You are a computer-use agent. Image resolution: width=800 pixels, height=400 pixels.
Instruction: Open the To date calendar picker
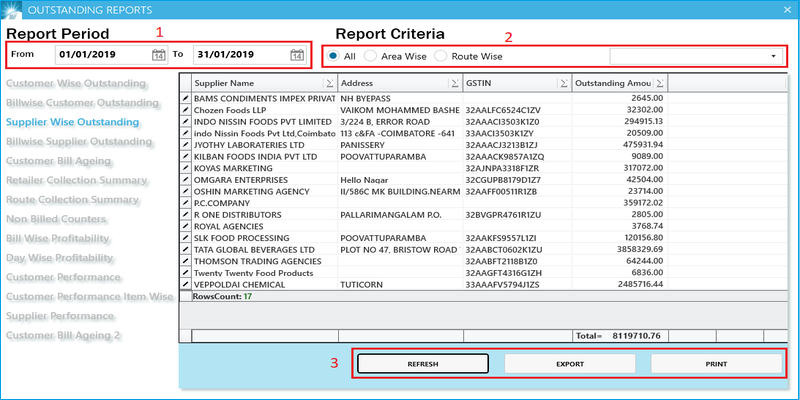coord(297,55)
